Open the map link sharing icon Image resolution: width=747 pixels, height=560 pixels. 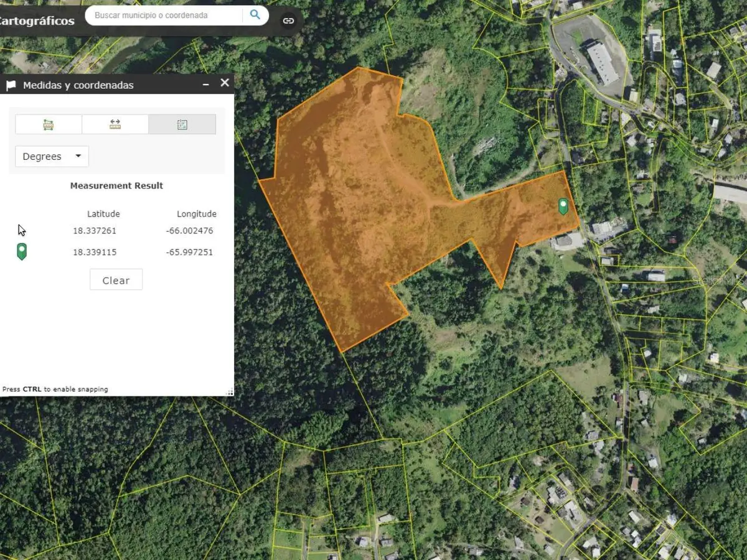click(288, 21)
